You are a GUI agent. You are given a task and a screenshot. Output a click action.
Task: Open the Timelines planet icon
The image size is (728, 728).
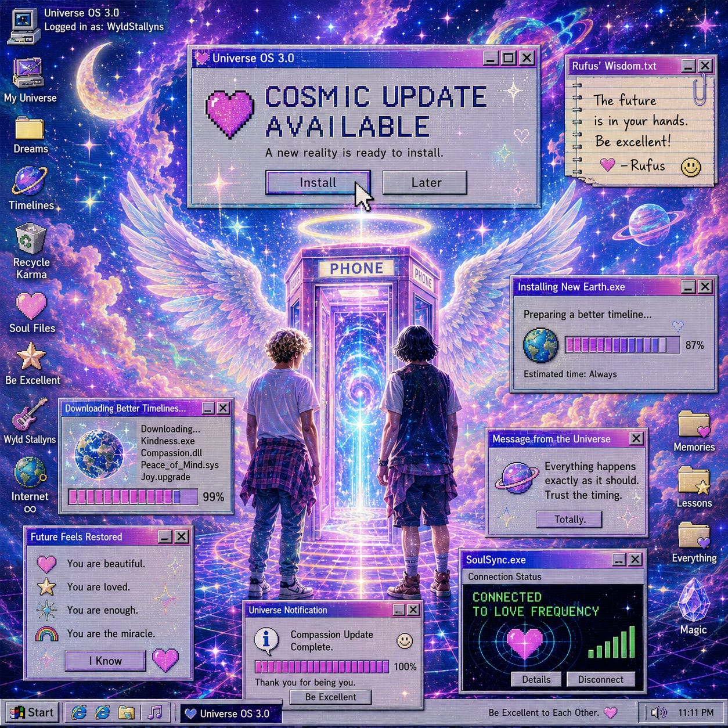[x=30, y=181]
